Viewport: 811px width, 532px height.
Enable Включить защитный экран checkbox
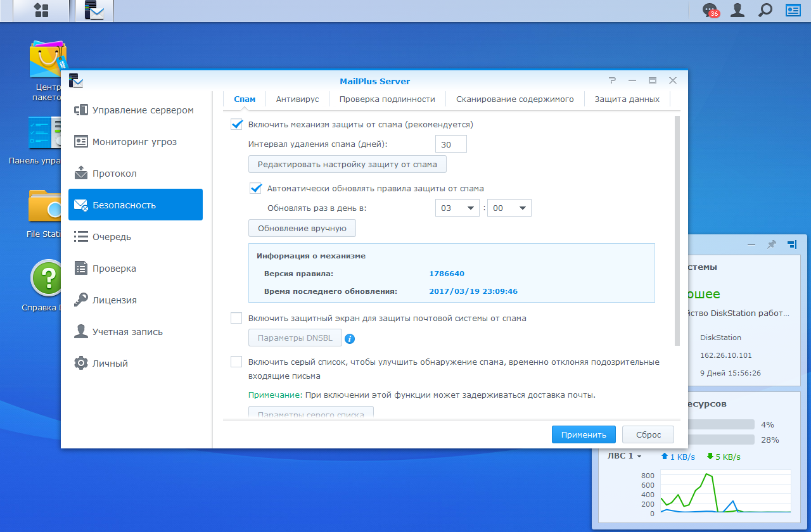[x=236, y=318]
